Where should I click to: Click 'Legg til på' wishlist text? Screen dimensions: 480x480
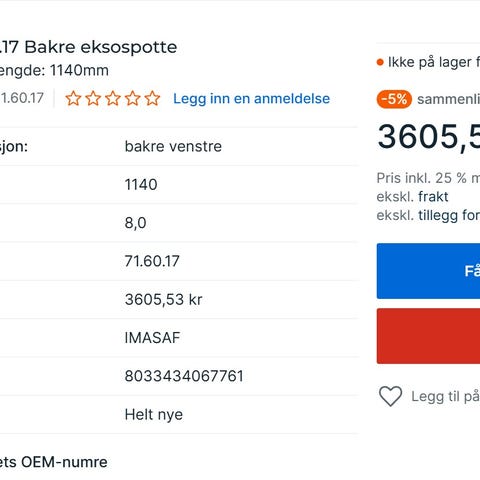445,397
